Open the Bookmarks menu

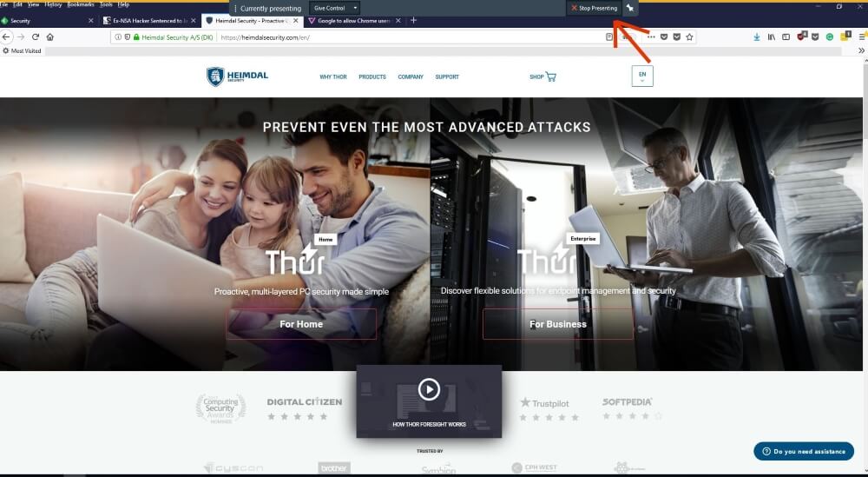pos(81,4)
